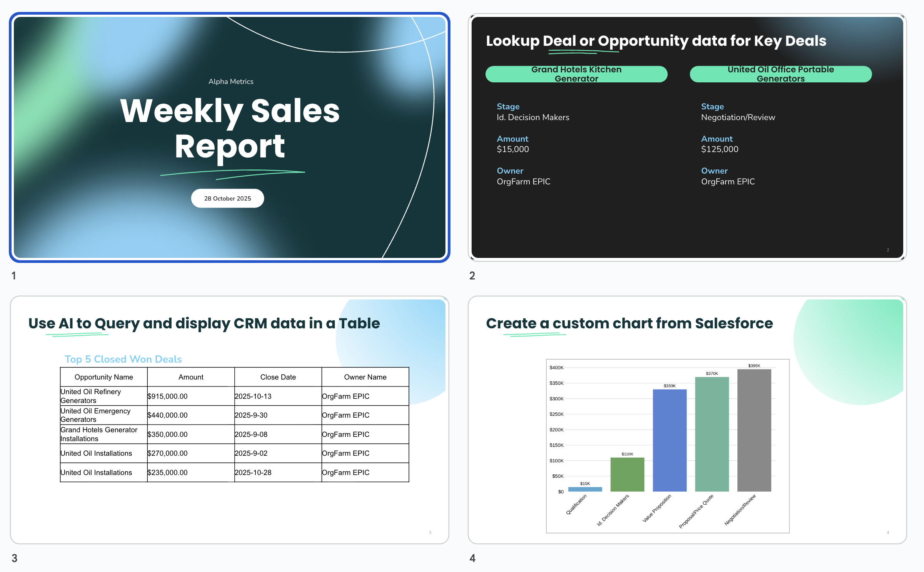
Task: Click the '28 October 2025' date pill
Action: (x=228, y=198)
